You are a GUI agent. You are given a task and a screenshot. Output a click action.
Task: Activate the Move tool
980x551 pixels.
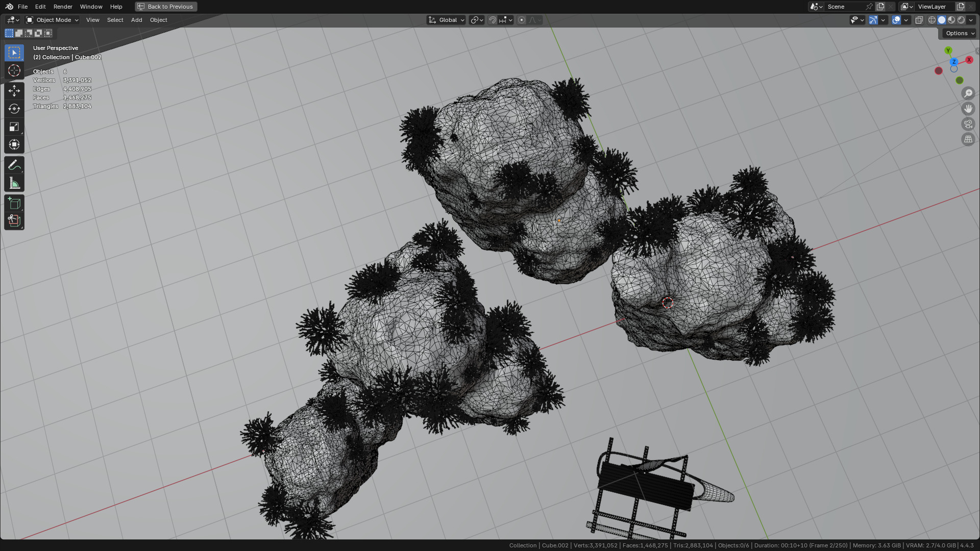pyautogui.click(x=14, y=91)
